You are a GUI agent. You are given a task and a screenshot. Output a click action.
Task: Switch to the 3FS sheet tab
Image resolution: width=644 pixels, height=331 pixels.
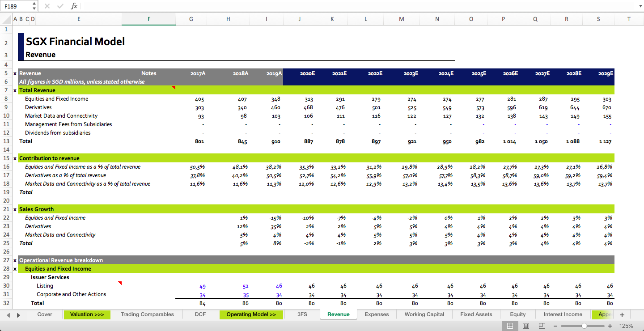[x=302, y=314]
